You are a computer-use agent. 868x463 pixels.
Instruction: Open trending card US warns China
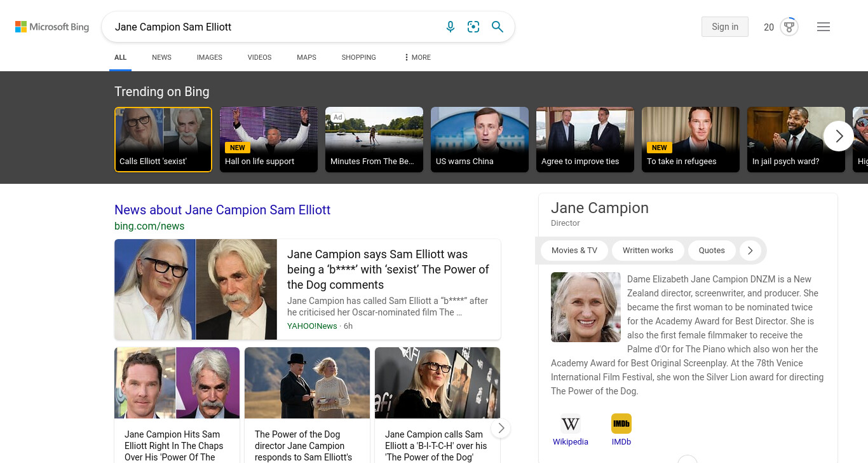pos(480,139)
